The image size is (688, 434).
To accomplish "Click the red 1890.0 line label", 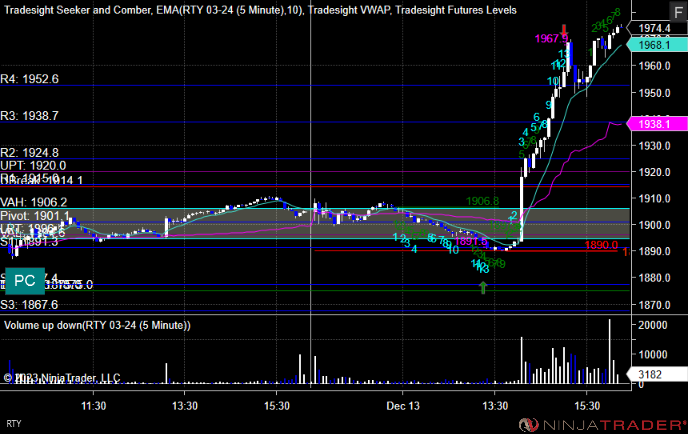I will tap(601, 245).
